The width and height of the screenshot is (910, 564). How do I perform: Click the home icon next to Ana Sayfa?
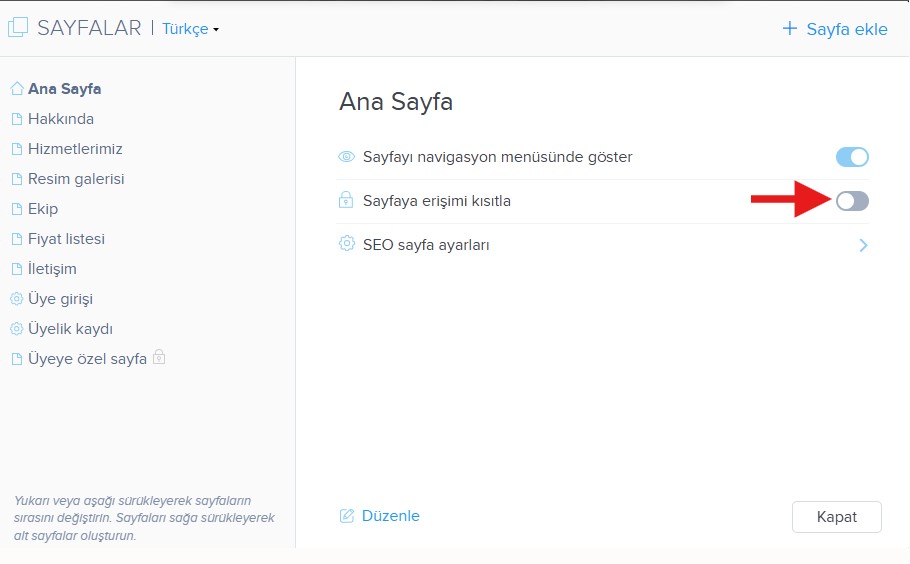click(16, 89)
